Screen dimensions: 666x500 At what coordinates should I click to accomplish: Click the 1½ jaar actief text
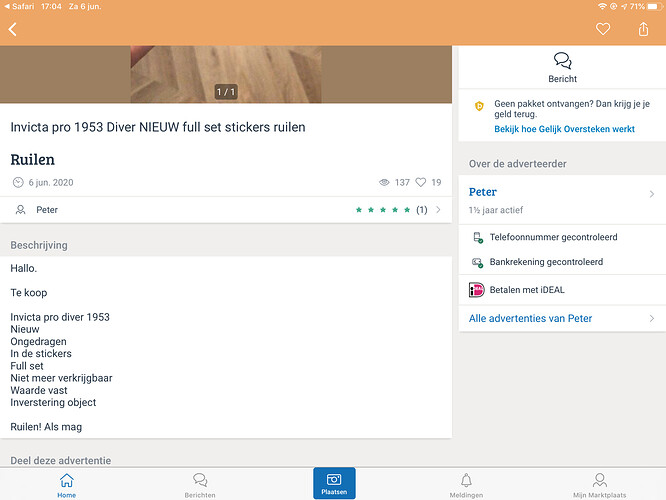tap(496, 210)
